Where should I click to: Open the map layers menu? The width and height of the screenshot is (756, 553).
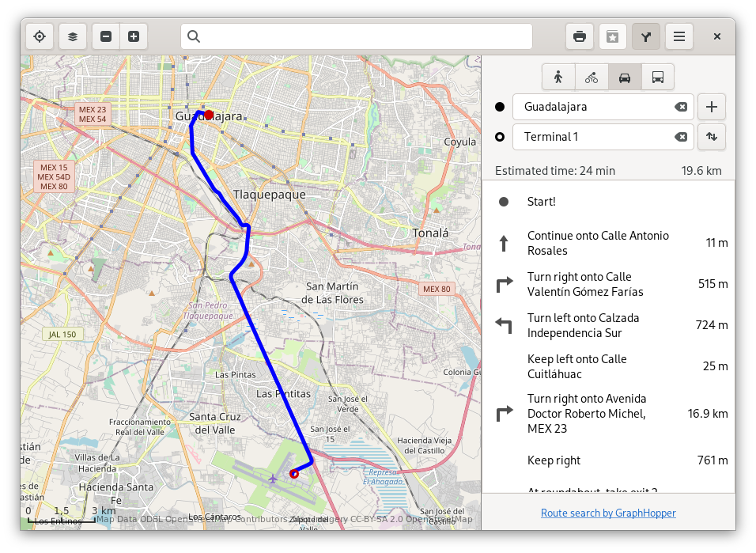click(72, 36)
